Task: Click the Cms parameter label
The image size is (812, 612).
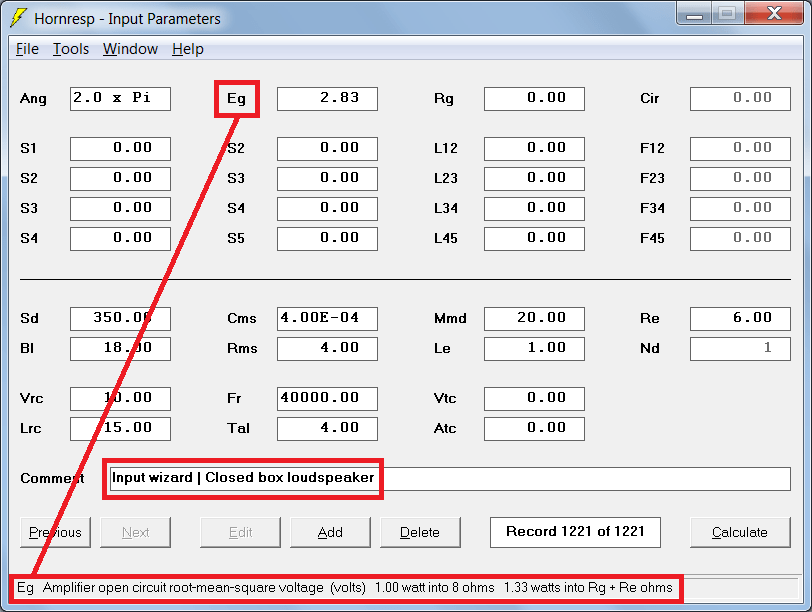Action: [x=242, y=318]
